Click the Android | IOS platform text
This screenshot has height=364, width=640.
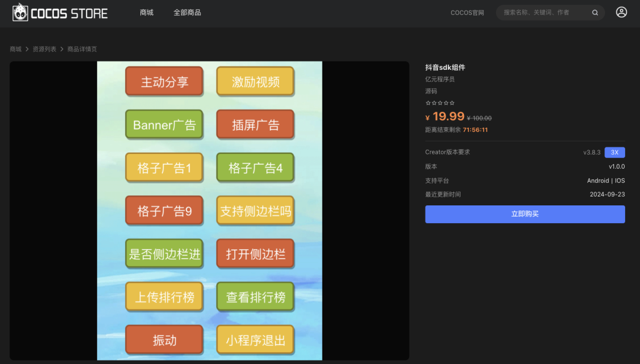[606, 181]
